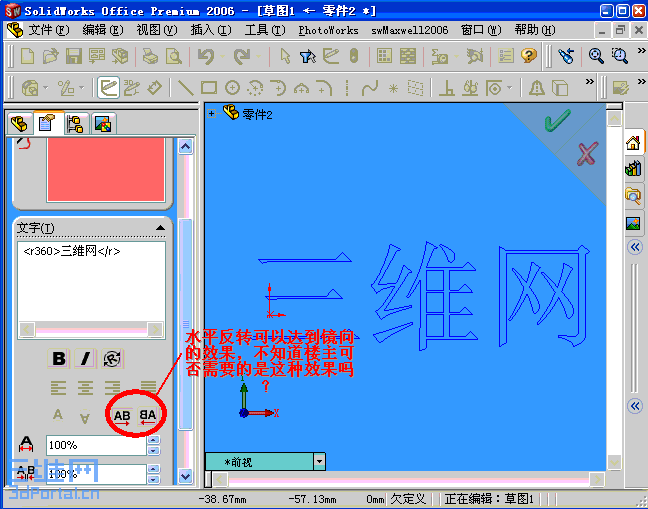Select center text alignment
648x509 pixels.
(x=85, y=388)
